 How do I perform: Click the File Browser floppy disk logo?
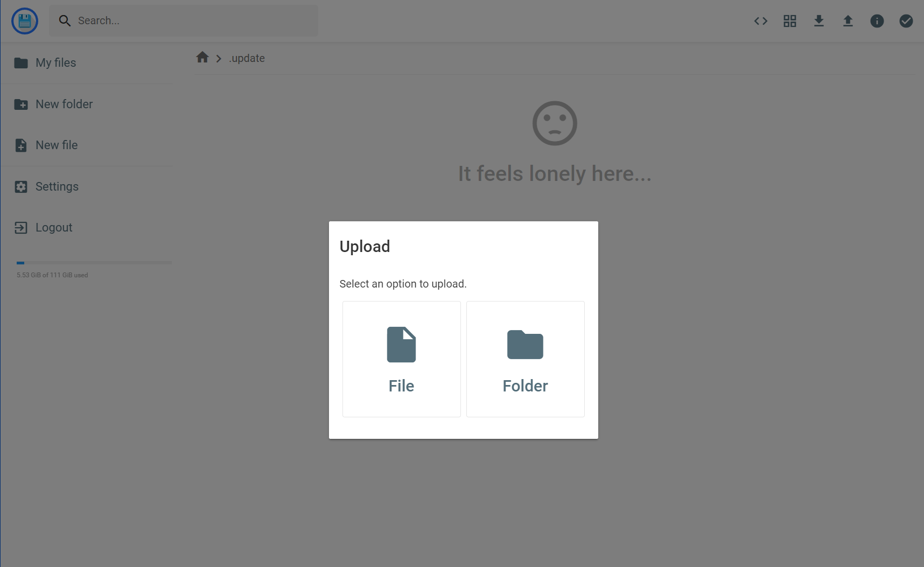pos(25,21)
